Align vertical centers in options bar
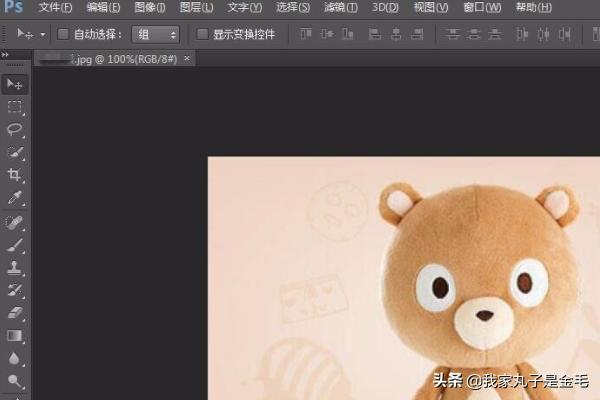 pyautogui.click(x=327, y=34)
